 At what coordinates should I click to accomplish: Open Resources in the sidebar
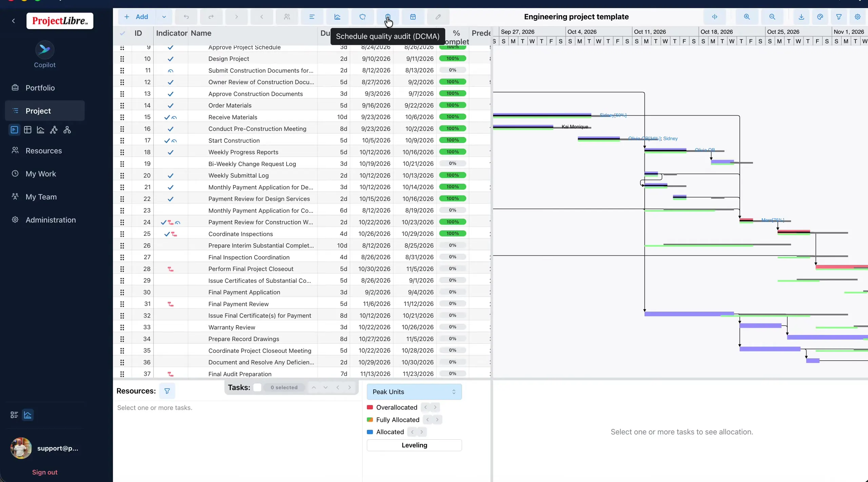click(45, 150)
